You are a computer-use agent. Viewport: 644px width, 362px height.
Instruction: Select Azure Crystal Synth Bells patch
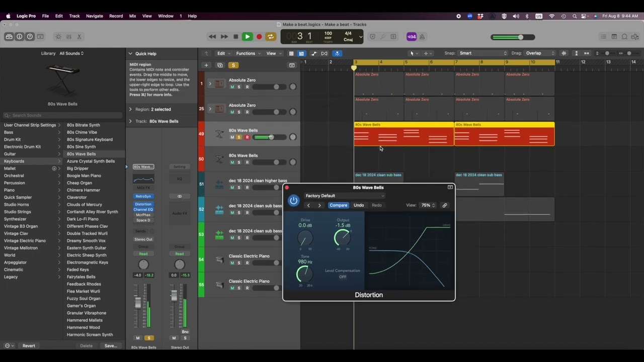pos(91,161)
